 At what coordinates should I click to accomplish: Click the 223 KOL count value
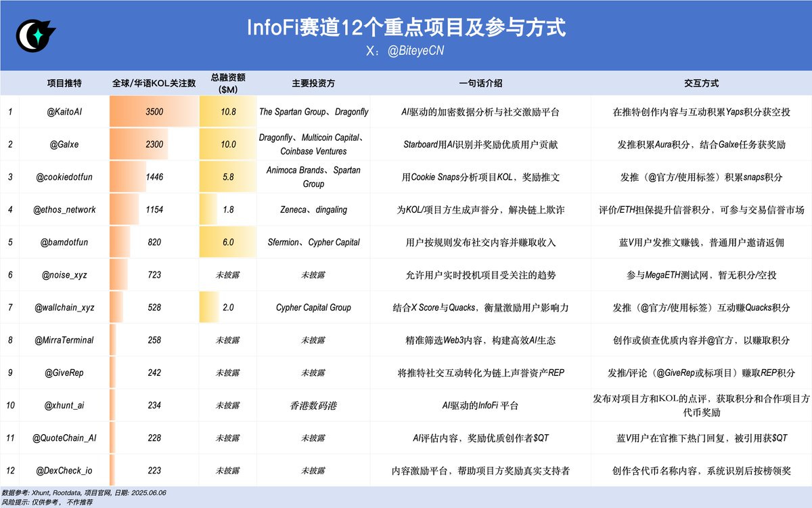(x=154, y=470)
